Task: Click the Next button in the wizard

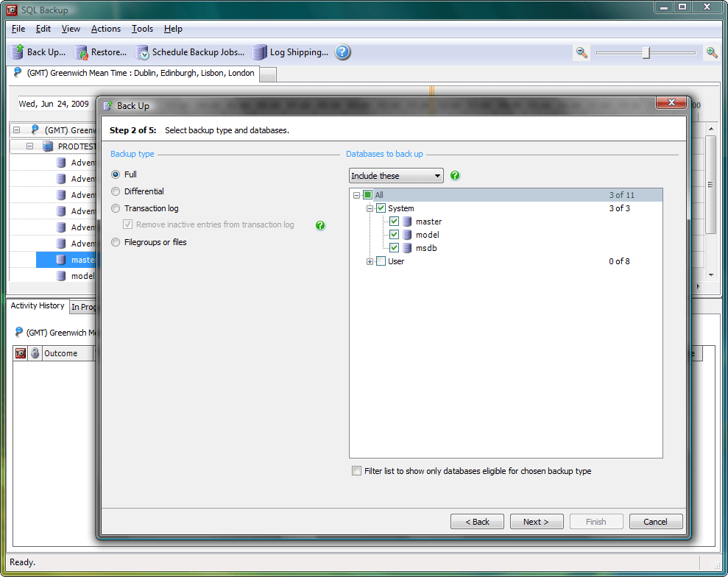Action: tap(537, 521)
